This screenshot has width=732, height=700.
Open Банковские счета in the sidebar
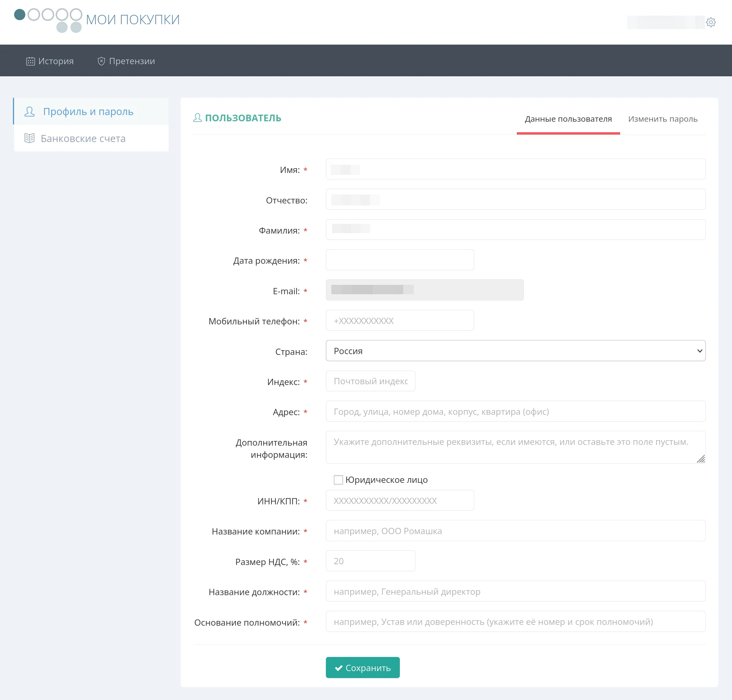pos(83,139)
